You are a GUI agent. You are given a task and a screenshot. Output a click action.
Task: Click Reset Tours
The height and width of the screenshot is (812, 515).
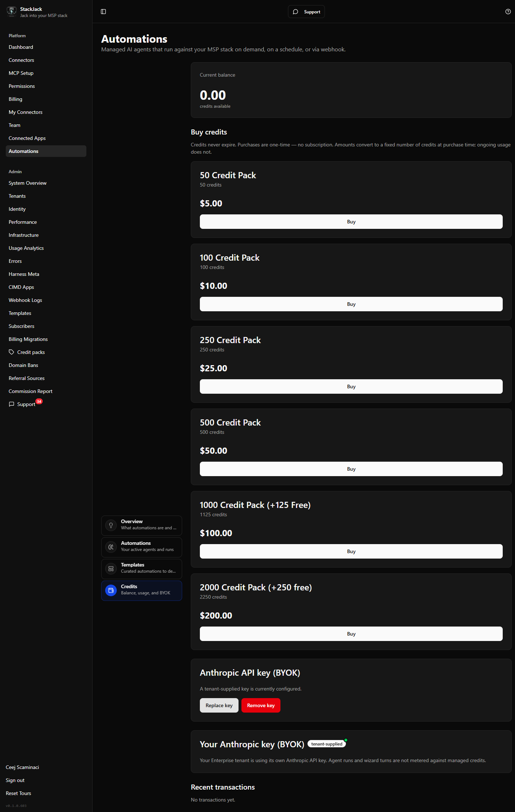coord(18,793)
